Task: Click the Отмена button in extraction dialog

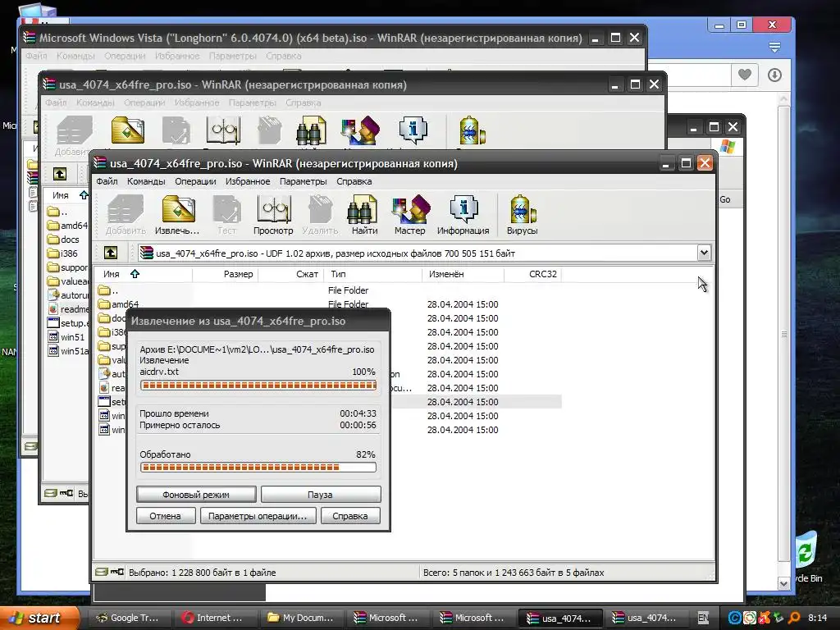Action: click(x=165, y=516)
